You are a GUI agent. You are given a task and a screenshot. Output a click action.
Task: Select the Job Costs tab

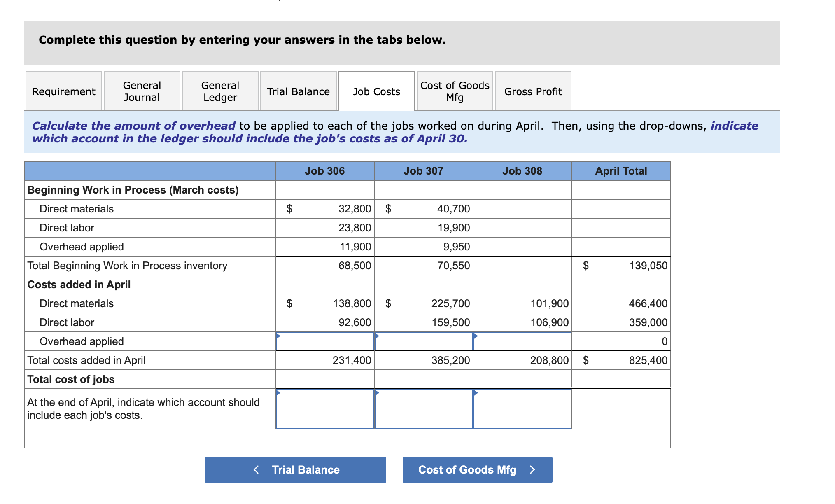(376, 91)
